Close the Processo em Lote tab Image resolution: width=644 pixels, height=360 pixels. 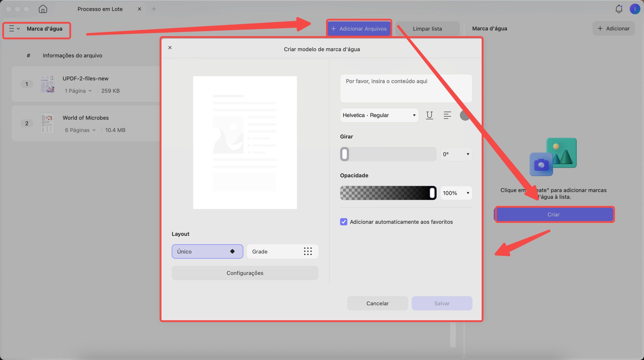coord(139,9)
